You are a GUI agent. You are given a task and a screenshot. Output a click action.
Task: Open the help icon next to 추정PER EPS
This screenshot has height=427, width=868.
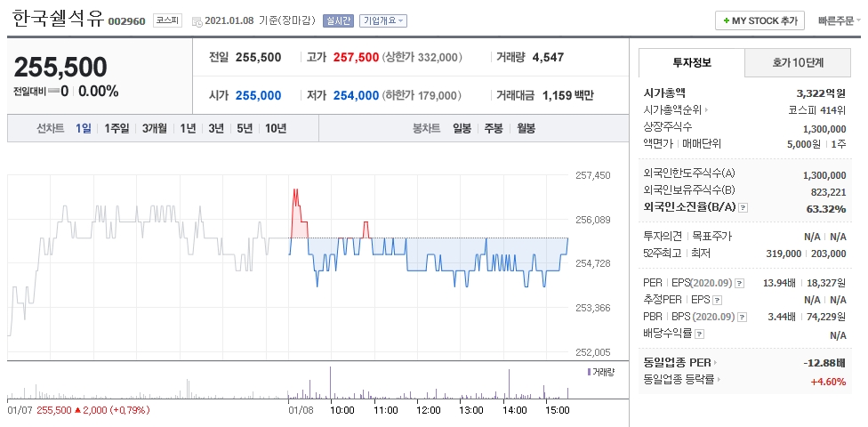pyautogui.click(x=718, y=300)
